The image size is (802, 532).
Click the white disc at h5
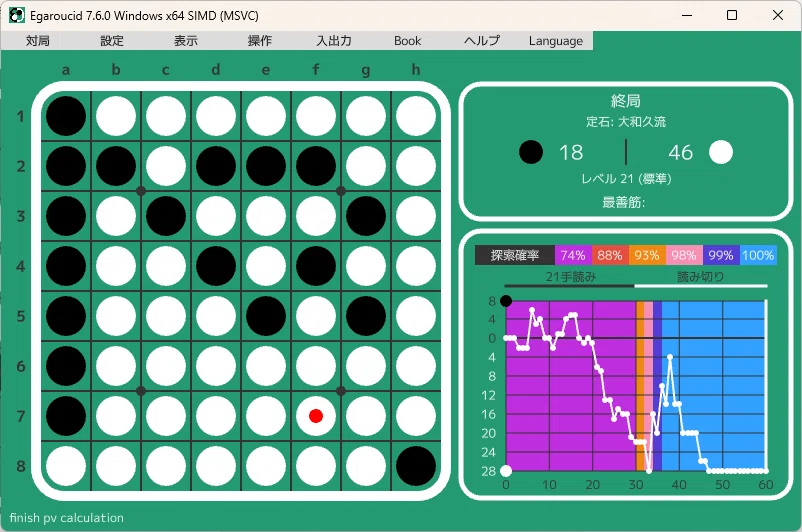(416, 316)
